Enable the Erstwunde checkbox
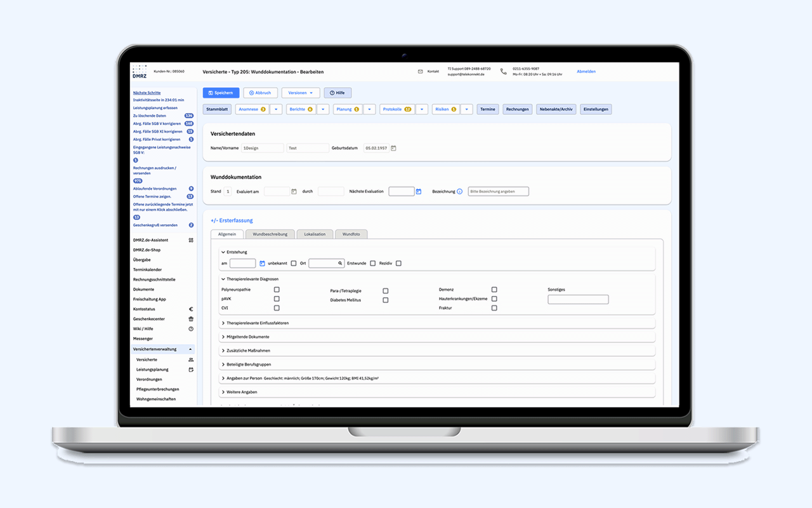This screenshot has width=812, height=508. coord(372,263)
